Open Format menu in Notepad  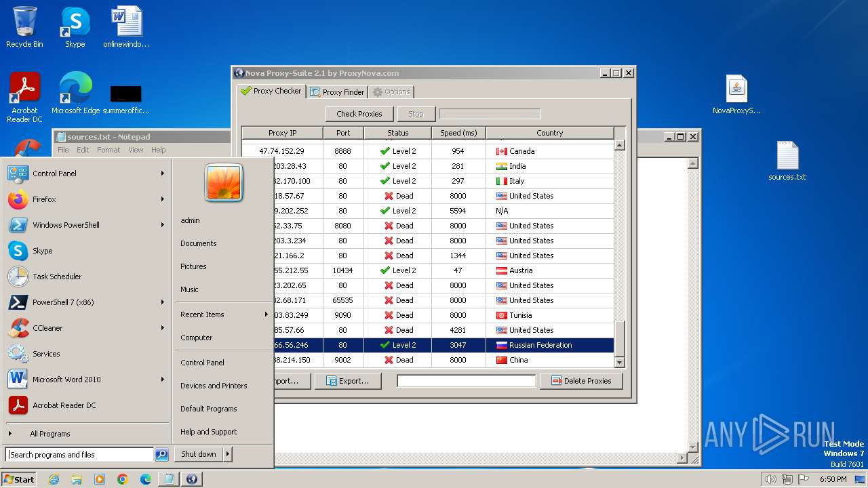[x=108, y=150]
